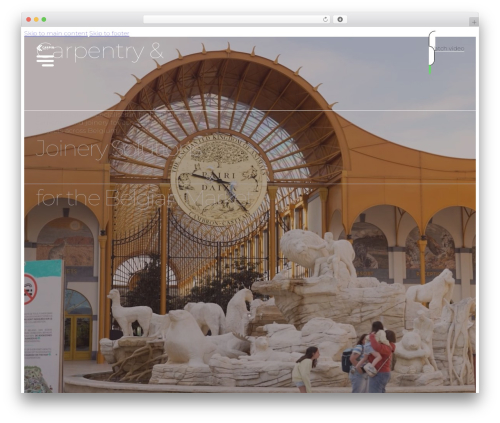Image resolution: width=500 pixels, height=423 pixels.
Task: Click the Watch video link
Action: (449, 48)
